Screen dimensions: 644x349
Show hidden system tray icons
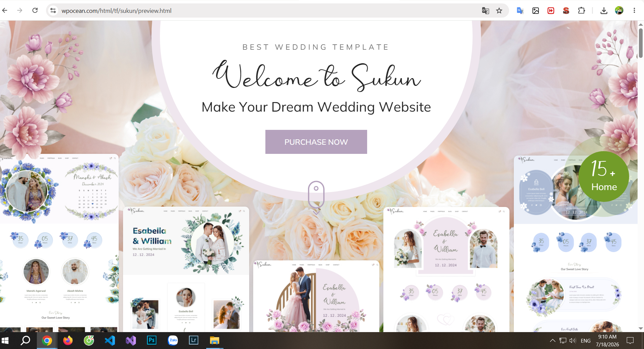point(552,341)
